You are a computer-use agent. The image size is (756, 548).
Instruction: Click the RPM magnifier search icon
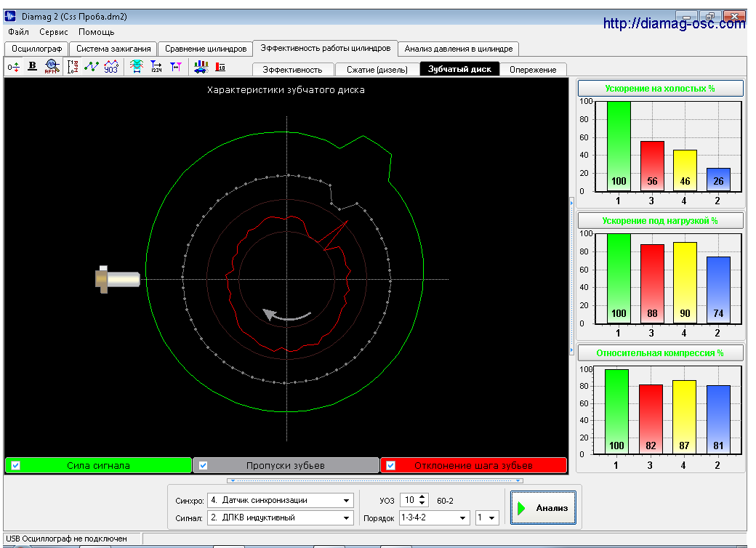pos(52,66)
